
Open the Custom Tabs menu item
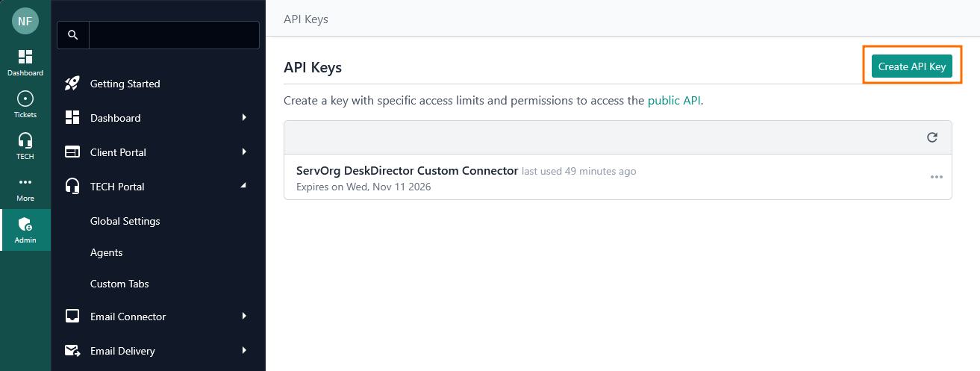[x=119, y=284]
